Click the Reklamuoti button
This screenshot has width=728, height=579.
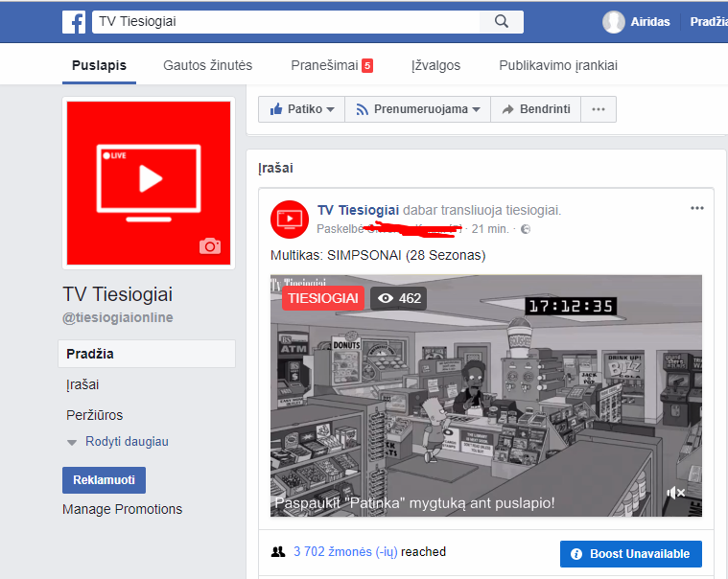(x=104, y=480)
